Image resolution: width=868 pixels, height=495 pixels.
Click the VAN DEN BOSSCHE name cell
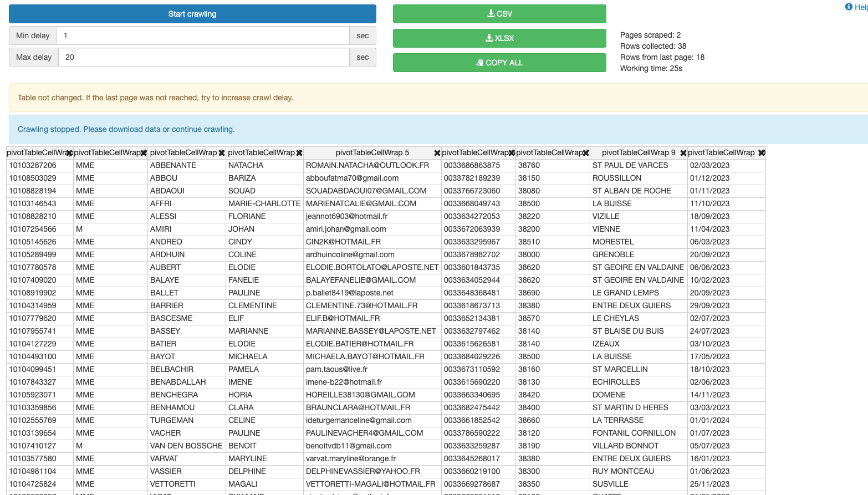click(186, 446)
